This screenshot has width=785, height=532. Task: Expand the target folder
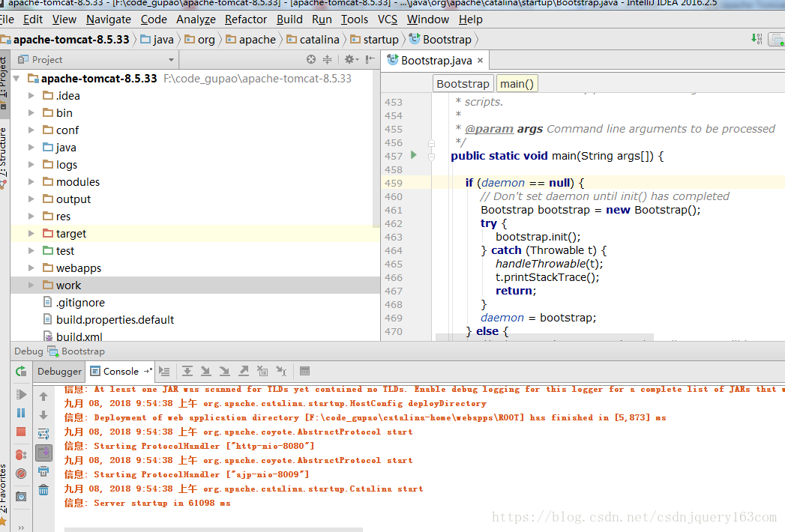pos(31,234)
